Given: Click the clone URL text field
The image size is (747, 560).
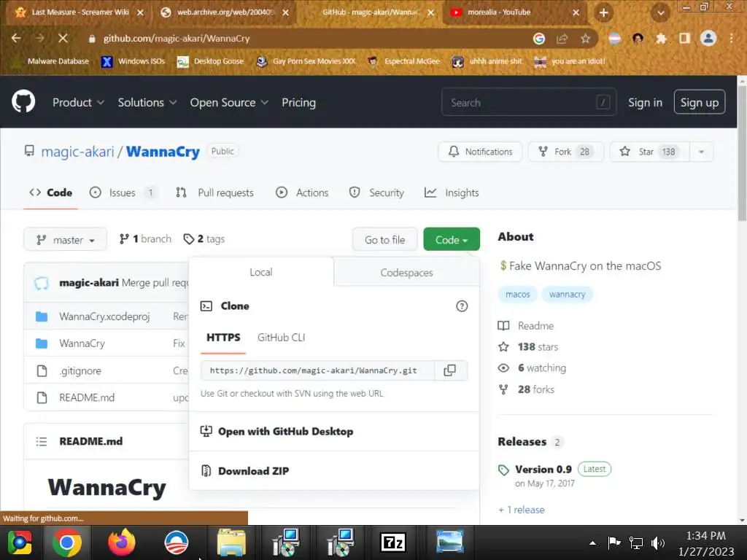Looking at the screenshot, I should point(317,370).
